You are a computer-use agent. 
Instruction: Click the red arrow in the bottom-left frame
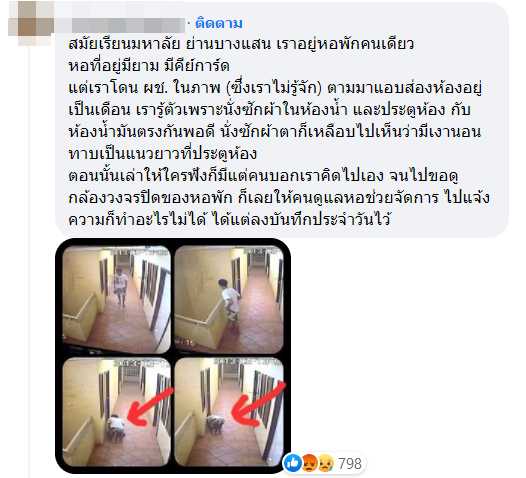(150, 407)
